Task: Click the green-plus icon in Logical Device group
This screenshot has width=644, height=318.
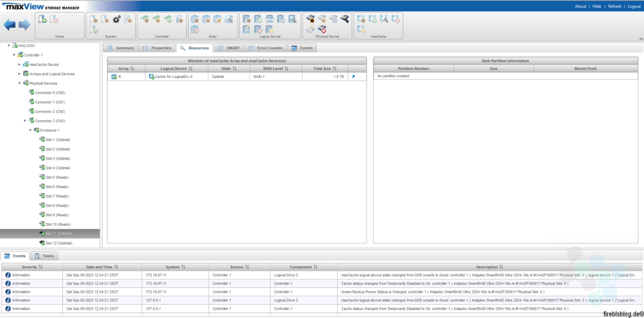Action: [258, 19]
